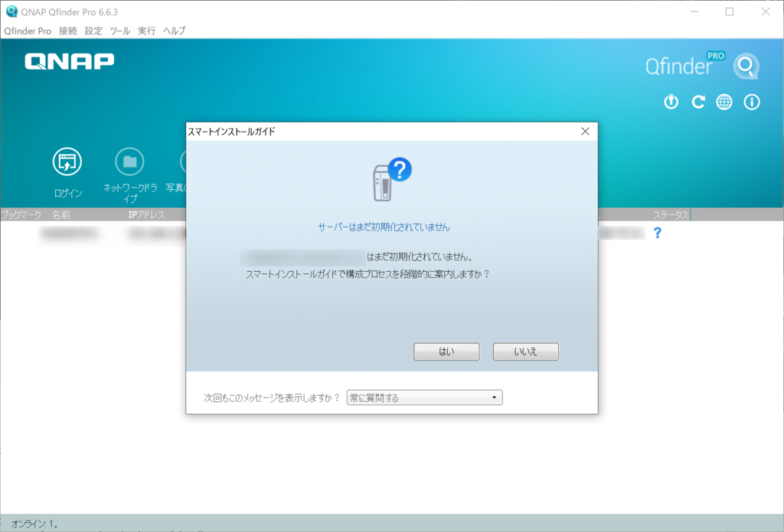Open the 設定 menu
The image size is (784, 532).
click(x=93, y=31)
